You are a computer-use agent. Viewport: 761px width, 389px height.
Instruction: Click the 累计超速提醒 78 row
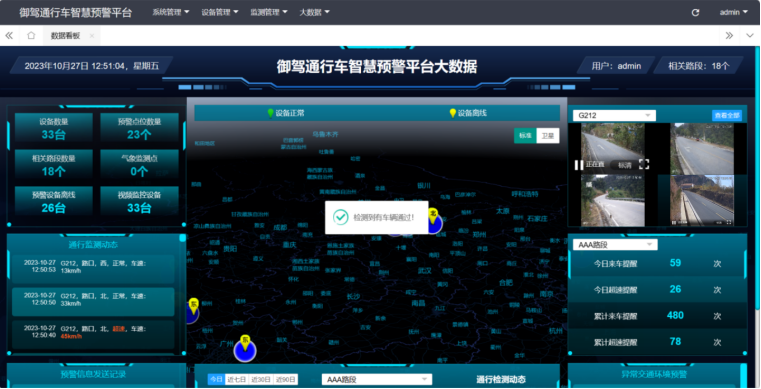(x=657, y=342)
